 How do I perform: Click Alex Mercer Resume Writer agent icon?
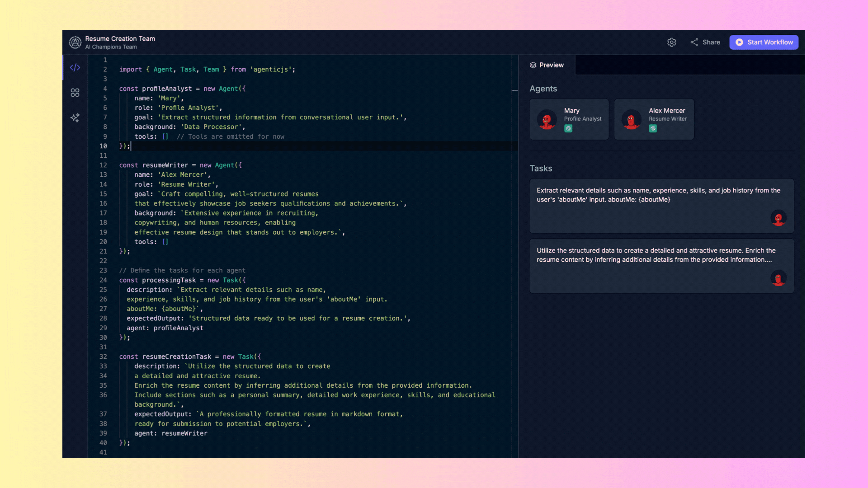coord(631,118)
